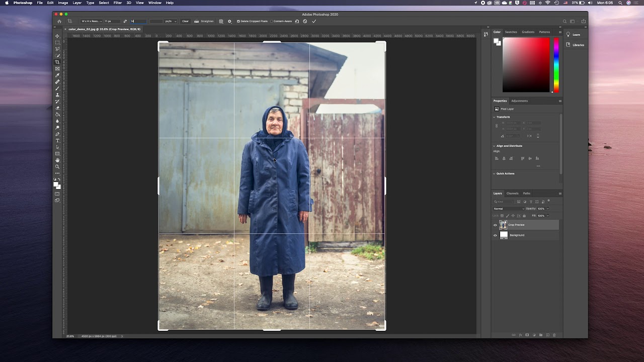This screenshot has width=644, height=362.
Task: Open the Opacity slider dropdown
Action: 548,209
